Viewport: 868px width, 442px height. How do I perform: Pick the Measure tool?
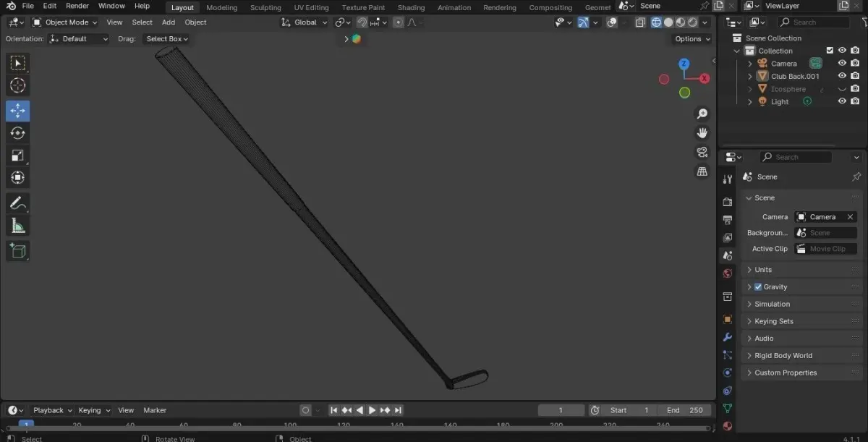(x=18, y=226)
